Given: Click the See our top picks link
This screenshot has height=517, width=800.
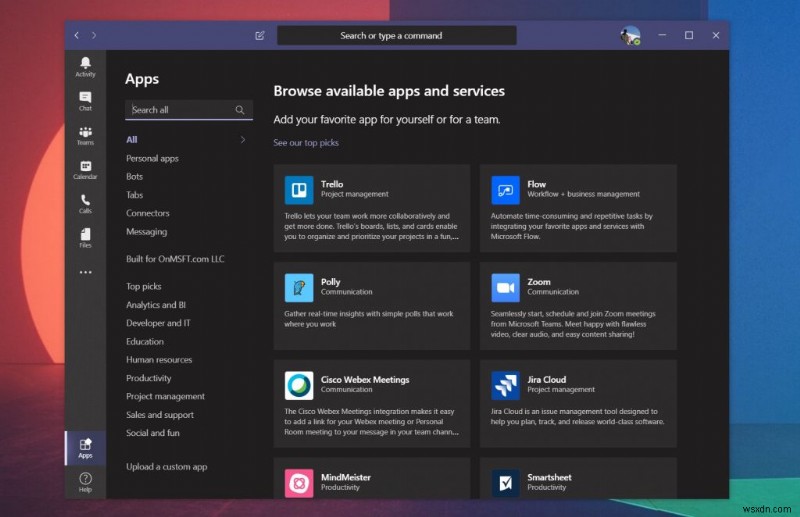Looking at the screenshot, I should 306,143.
